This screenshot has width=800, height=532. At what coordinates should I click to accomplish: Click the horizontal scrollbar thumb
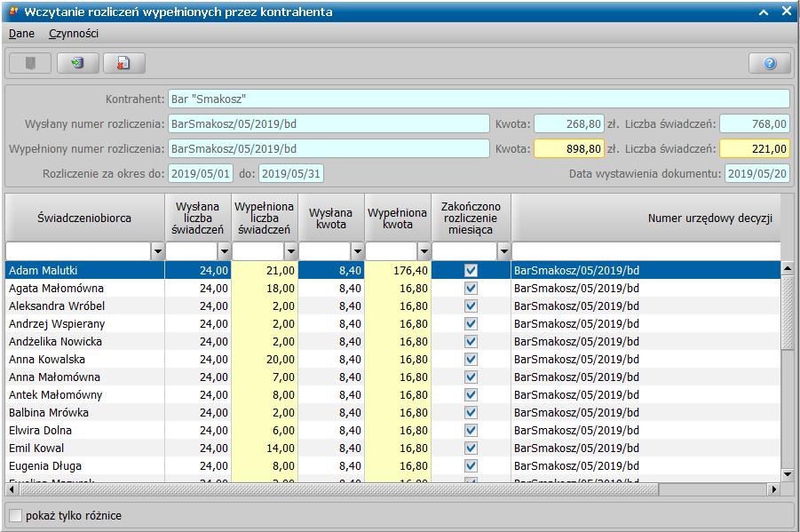(x=339, y=489)
